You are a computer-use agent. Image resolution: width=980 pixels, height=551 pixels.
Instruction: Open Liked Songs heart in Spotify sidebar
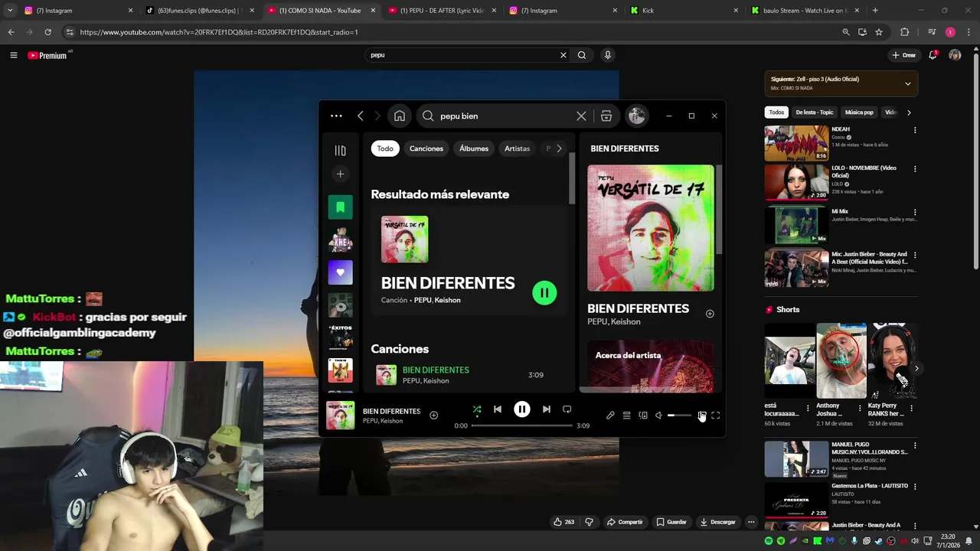341,272
